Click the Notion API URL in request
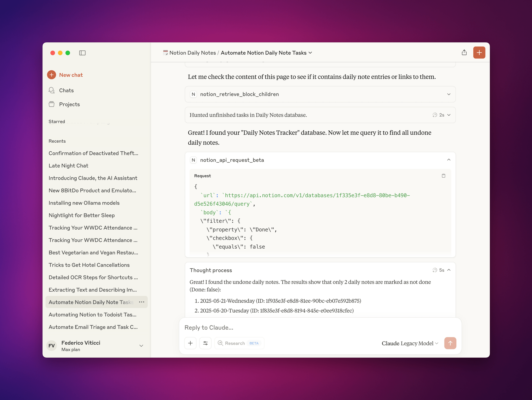Image resolution: width=532 pixels, height=400 pixels. (302, 199)
